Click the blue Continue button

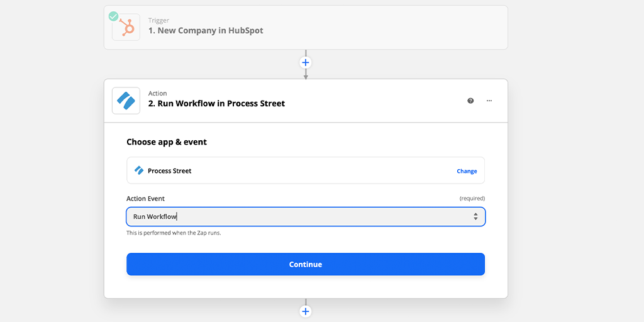click(x=306, y=264)
